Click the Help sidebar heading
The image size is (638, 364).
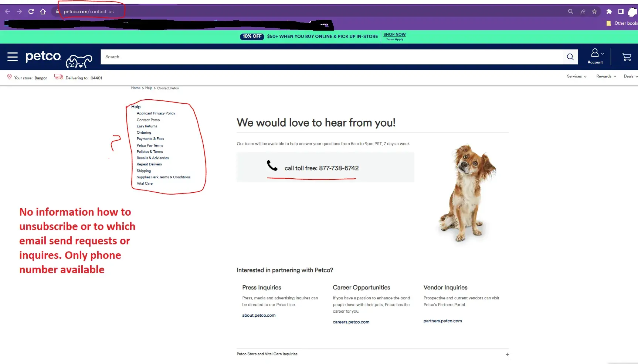[136, 107]
